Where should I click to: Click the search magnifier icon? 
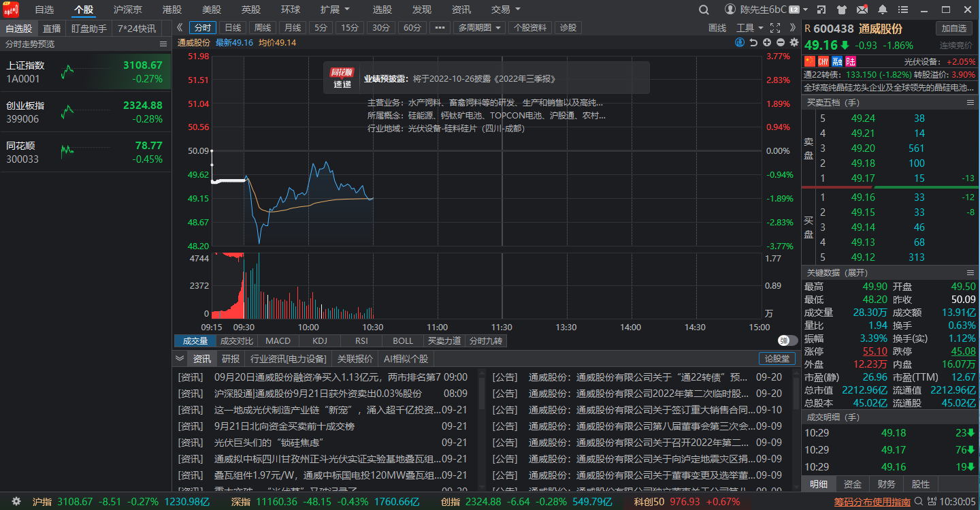pyautogui.click(x=704, y=10)
